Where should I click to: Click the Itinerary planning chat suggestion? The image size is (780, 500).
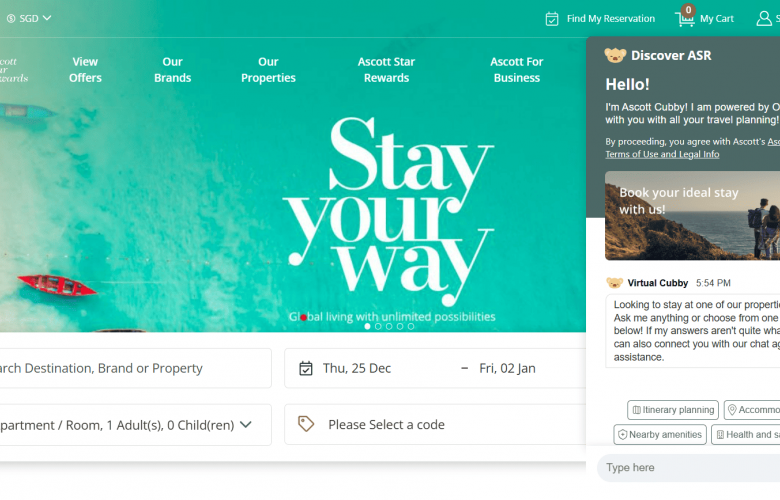point(673,410)
